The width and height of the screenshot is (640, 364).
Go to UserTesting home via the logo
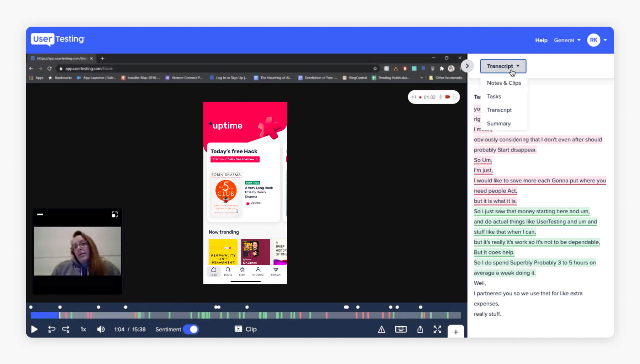point(58,39)
